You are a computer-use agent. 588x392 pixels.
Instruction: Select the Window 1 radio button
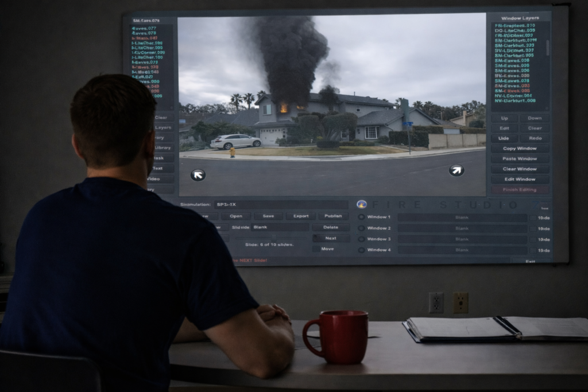coord(361,217)
